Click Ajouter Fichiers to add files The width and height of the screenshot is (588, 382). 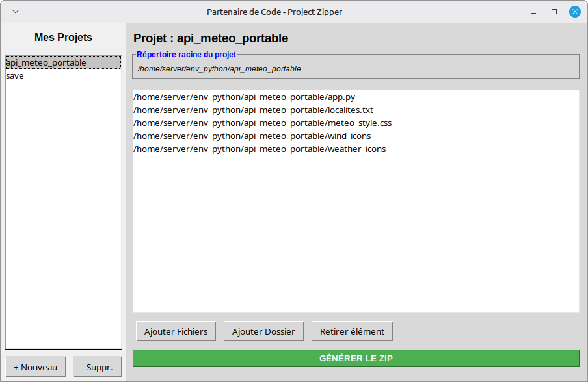[176, 331]
